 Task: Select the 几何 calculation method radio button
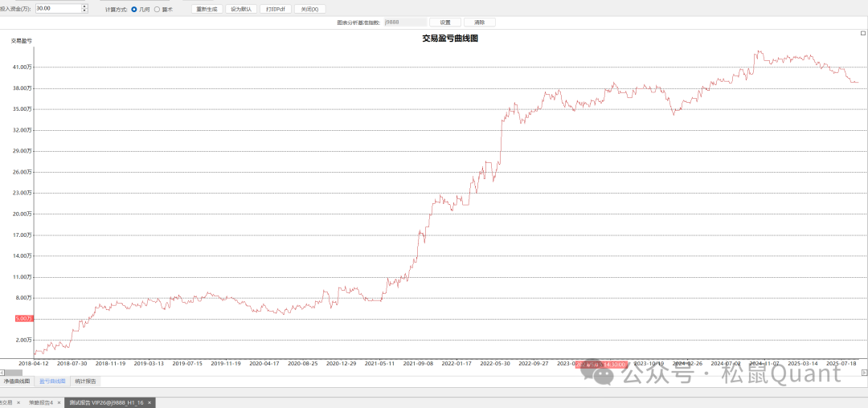tap(134, 9)
